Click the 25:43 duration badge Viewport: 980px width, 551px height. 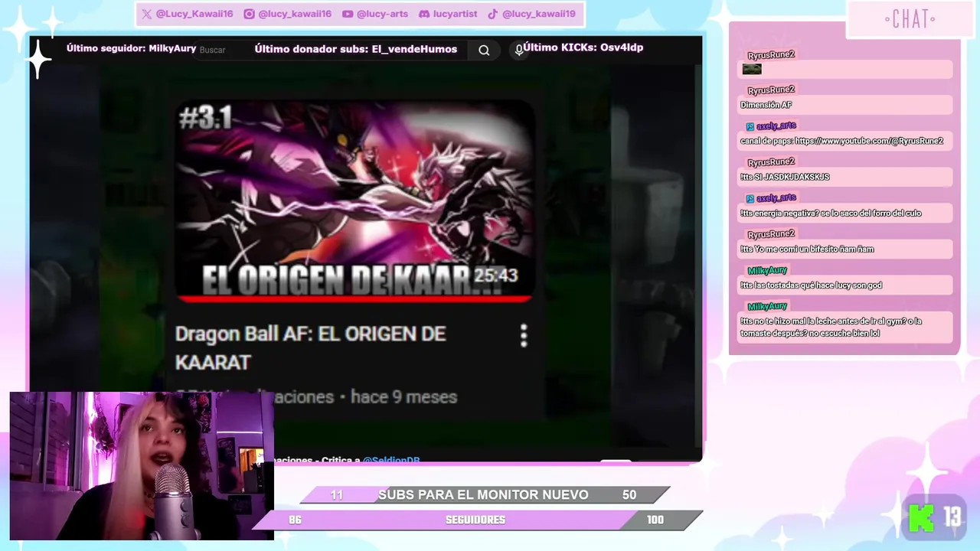click(x=495, y=275)
